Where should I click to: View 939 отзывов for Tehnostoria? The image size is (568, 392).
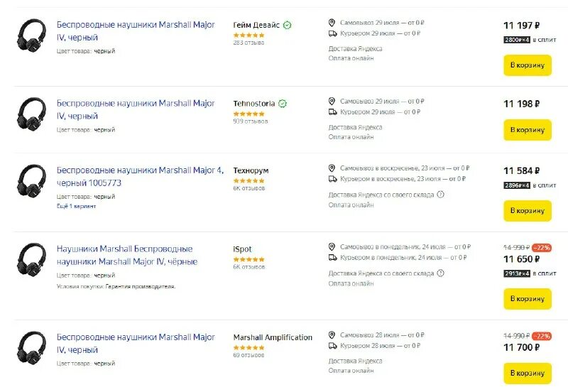pyautogui.click(x=251, y=121)
